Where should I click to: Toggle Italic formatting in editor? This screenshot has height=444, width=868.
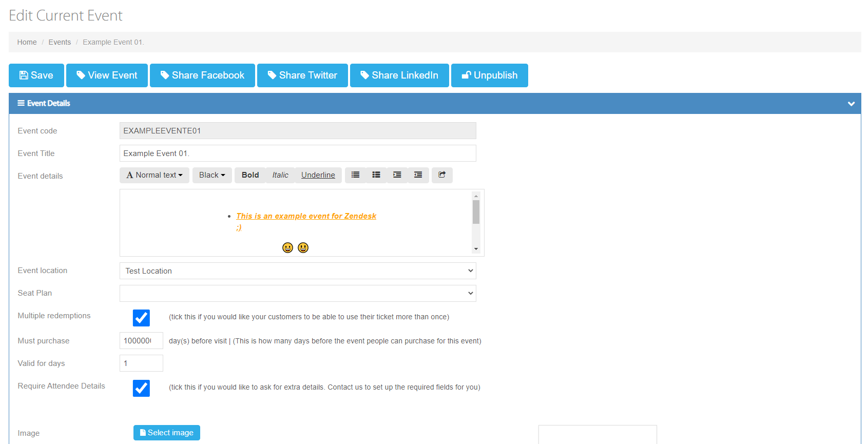[280, 175]
